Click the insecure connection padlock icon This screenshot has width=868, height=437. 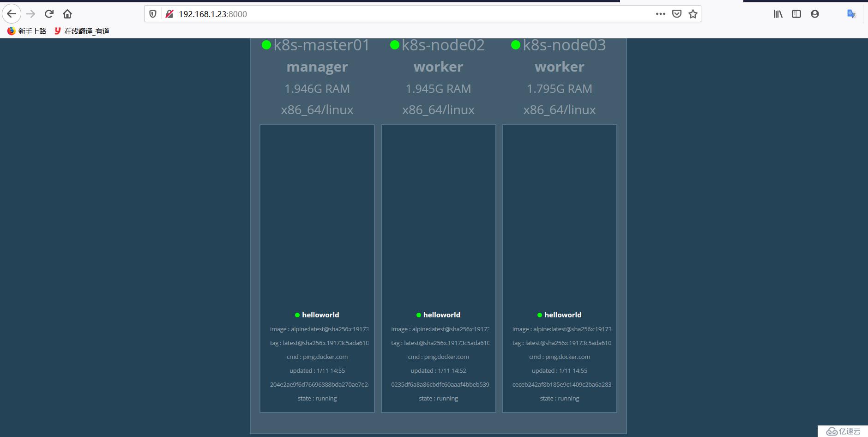(x=169, y=14)
